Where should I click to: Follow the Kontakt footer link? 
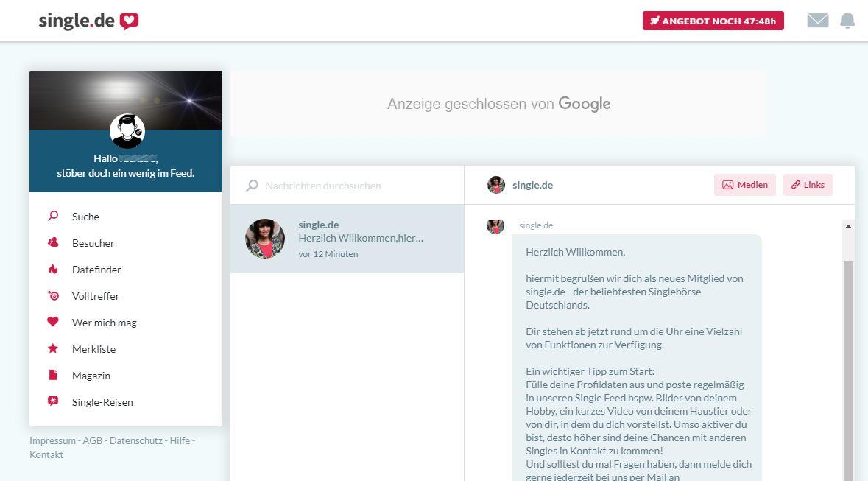[x=46, y=454]
